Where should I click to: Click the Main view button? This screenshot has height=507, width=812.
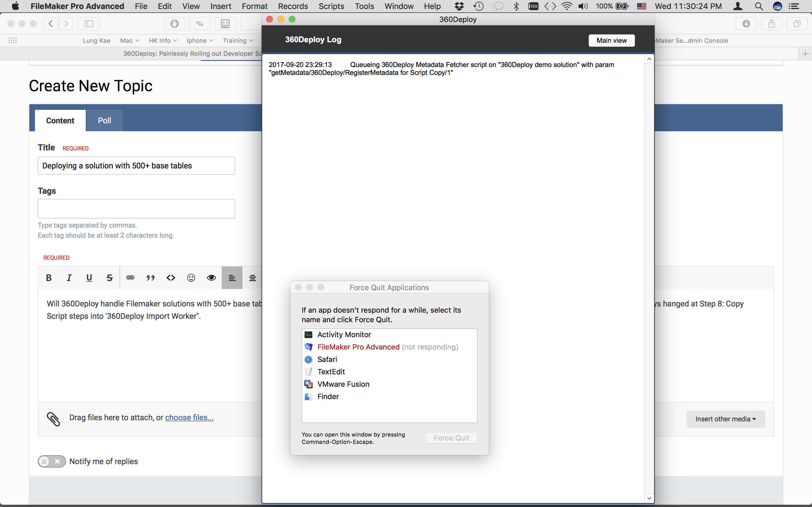pos(611,40)
